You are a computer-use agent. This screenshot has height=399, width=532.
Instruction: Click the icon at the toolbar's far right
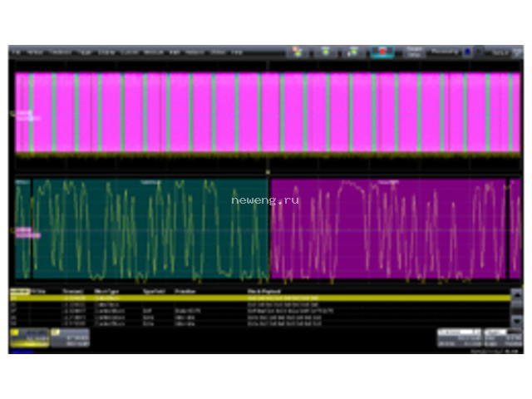pyautogui.click(x=517, y=52)
